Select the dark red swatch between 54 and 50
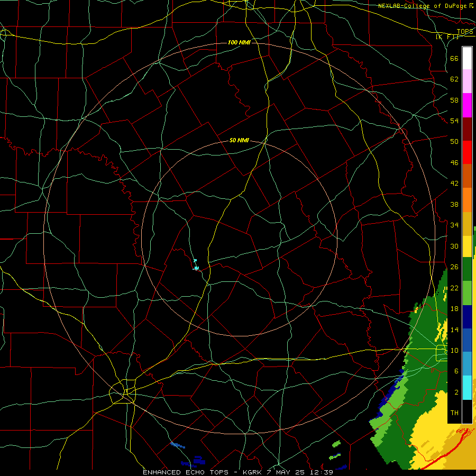 467,129
